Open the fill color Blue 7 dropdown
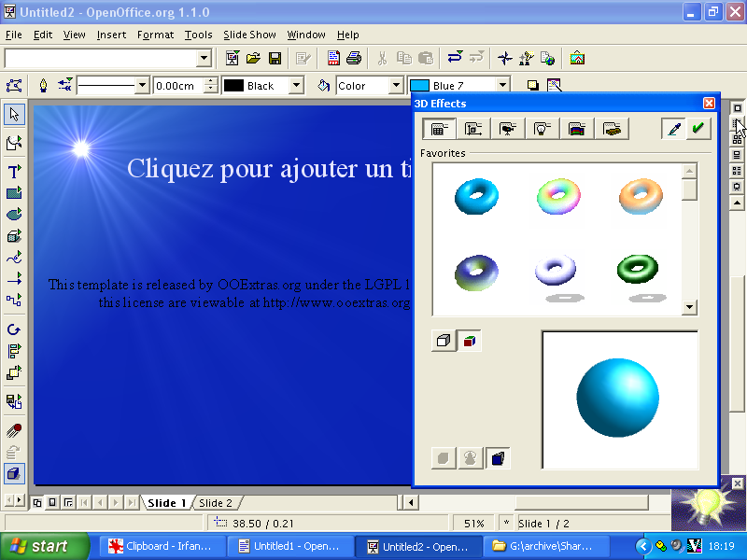This screenshot has width=747, height=560. [502, 86]
